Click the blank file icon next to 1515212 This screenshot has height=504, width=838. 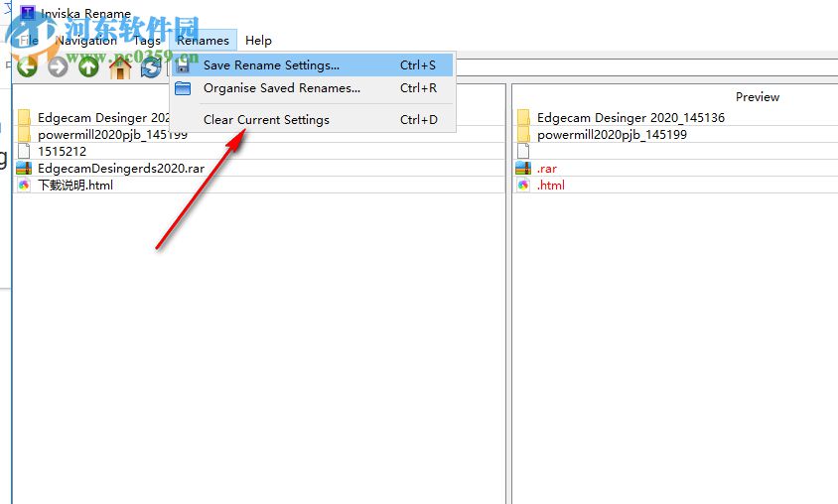click(x=24, y=151)
